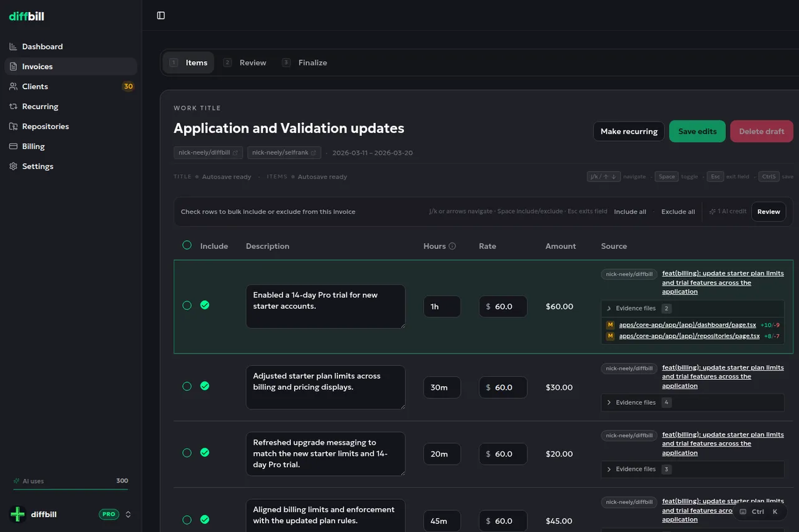Edit the 20m hours field

tap(442, 454)
